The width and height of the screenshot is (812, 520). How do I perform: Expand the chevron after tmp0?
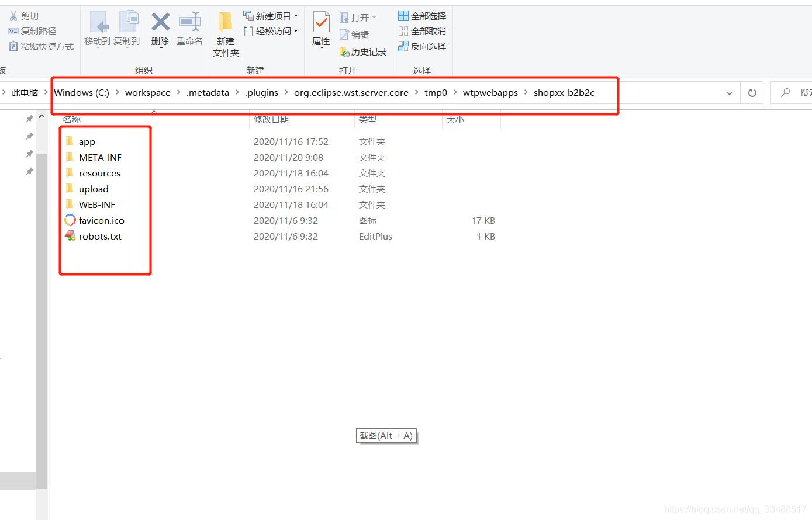[455, 92]
